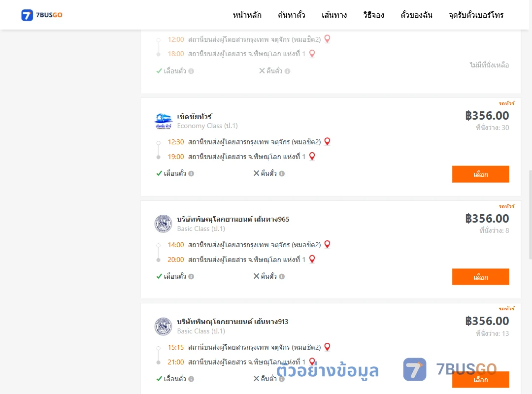
Task: Select the เส้นทาง913 15:15 trip with เลือก
Action: [x=480, y=379]
